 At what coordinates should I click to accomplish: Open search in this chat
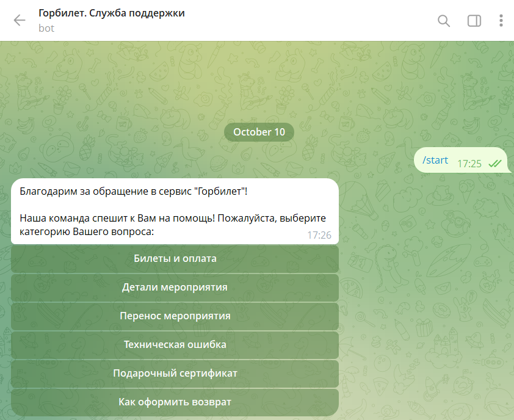(x=444, y=21)
